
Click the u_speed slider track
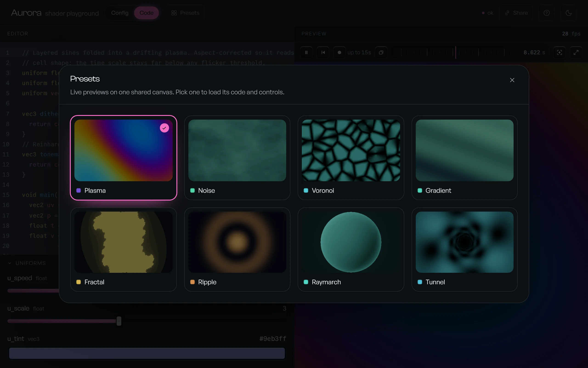pyautogui.click(x=33, y=290)
